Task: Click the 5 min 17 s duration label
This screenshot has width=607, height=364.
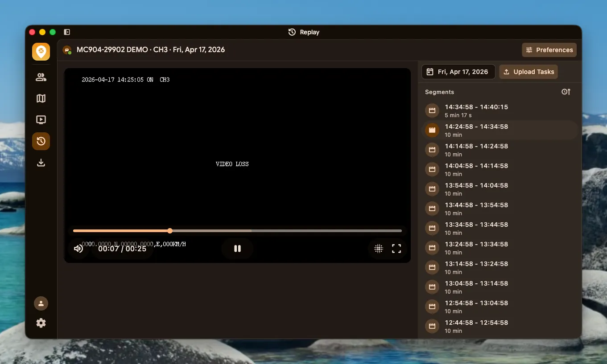Action: pyautogui.click(x=458, y=115)
